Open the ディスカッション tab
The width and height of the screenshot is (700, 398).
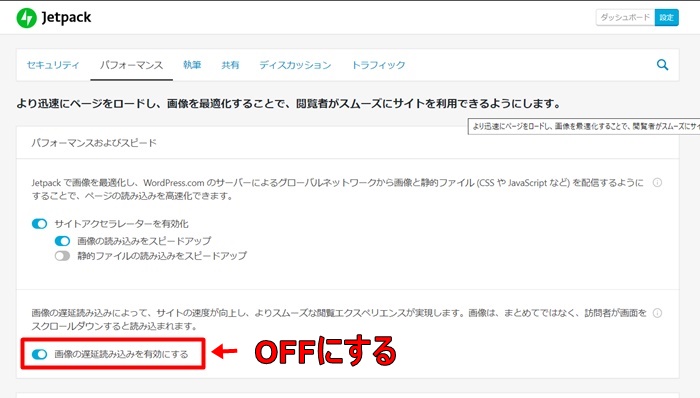pos(295,65)
